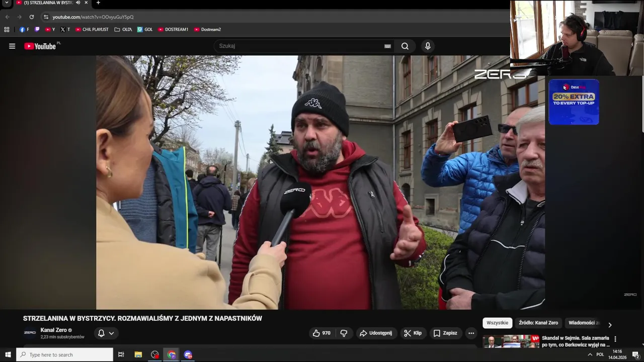Open the Skandal w Sejmie video thumbnail
The height and width of the screenshot is (362, 644).
pyautogui.click(x=511, y=342)
